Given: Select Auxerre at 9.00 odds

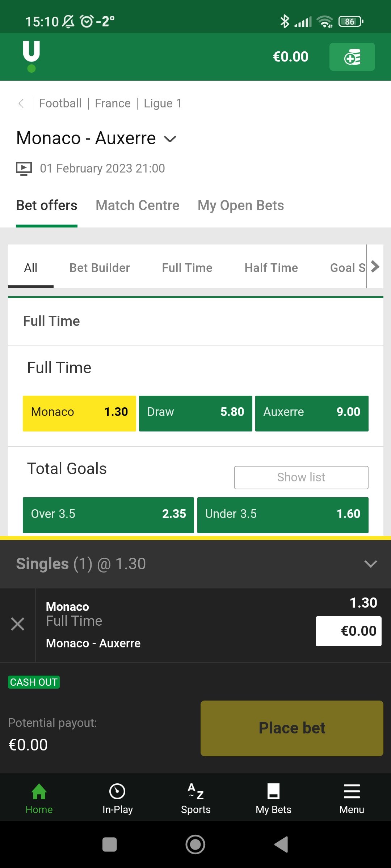Looking at the screenshot, I should [x=312, y=413].
